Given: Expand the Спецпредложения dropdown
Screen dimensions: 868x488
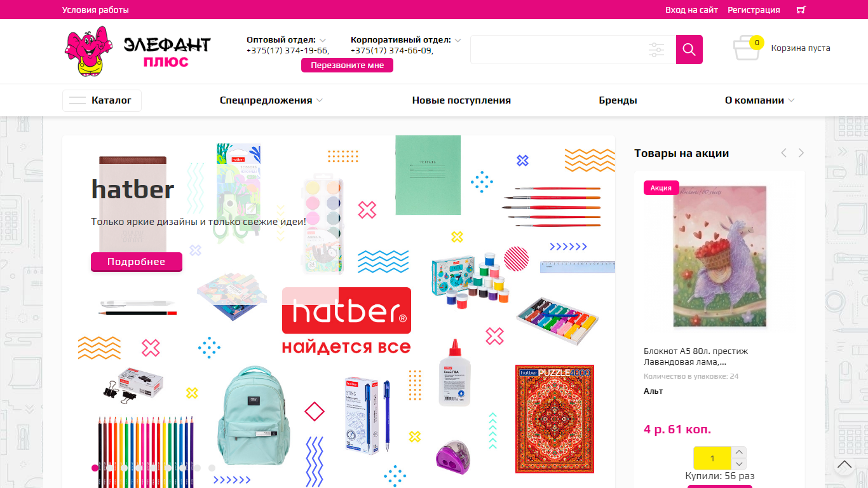Looking at the screenshot, I should 271,100.
